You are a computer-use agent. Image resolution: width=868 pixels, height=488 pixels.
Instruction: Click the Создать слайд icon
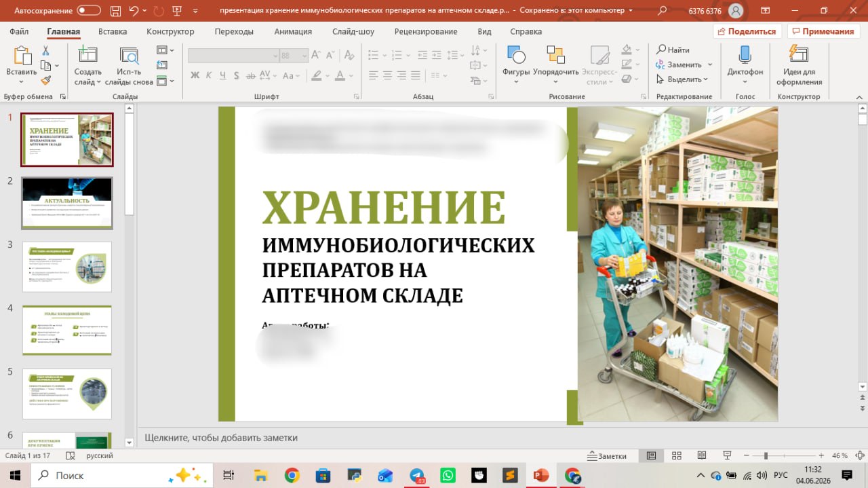point(88,56)
